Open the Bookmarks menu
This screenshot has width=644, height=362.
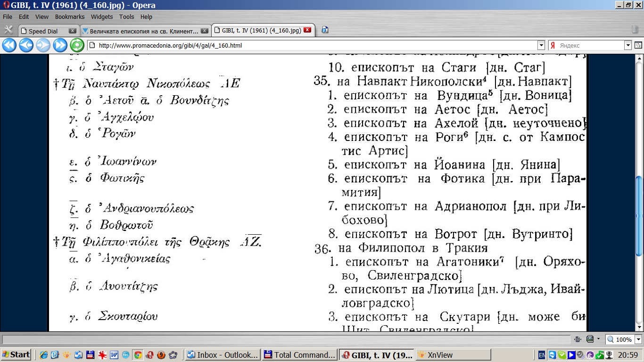click(69, 16)
